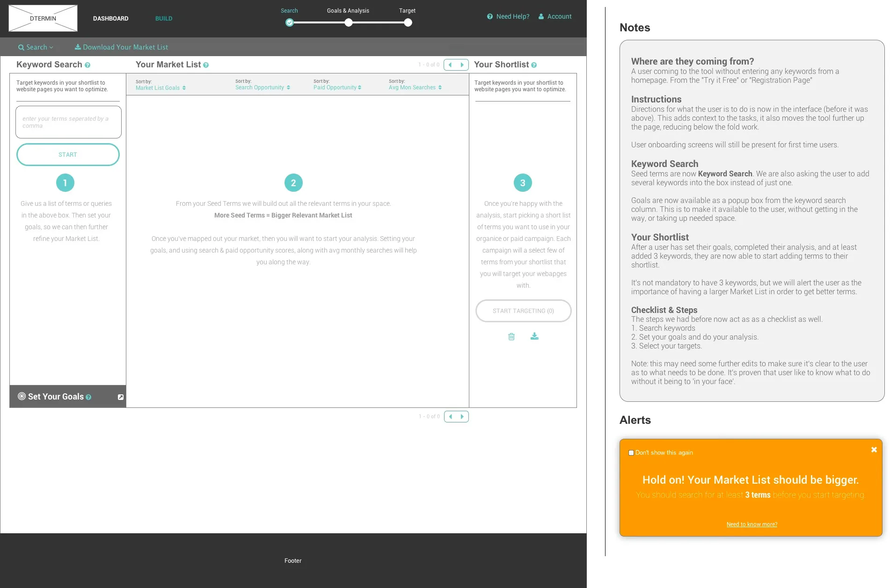Open the Set Your Goals panel bar
Viewport: 890px width, 588px height.
(68, 397)
